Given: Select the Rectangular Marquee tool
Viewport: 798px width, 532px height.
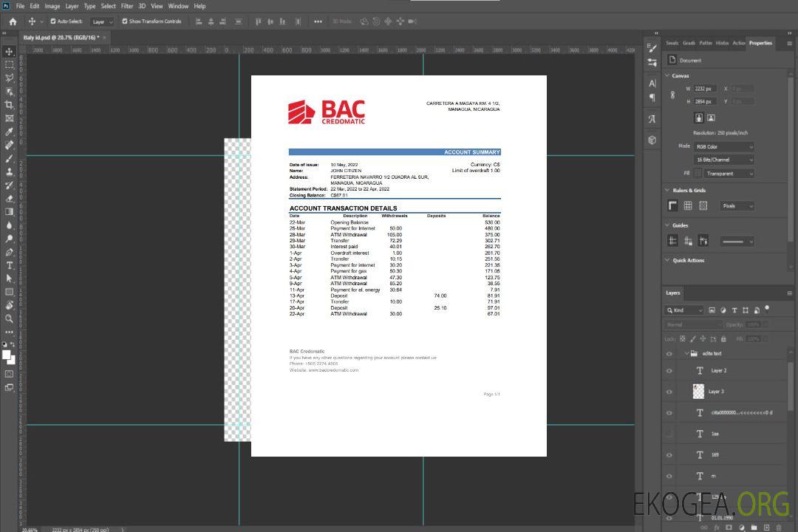Looking at the screenshot, I should 9,65.
